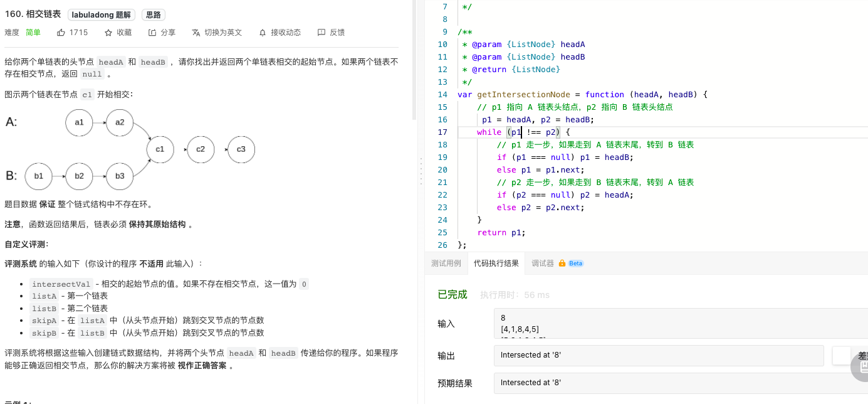Switch to the 代码执行结果 tab
The width and height of the screenshot is (868, 404).
coord(496,263)
